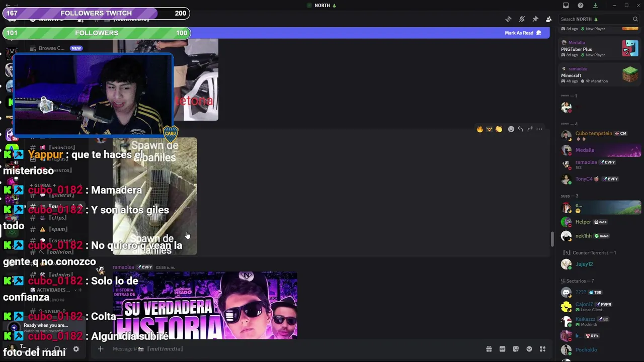
Task: Open the Spawn de albañiles image
Action: point(154,196)
